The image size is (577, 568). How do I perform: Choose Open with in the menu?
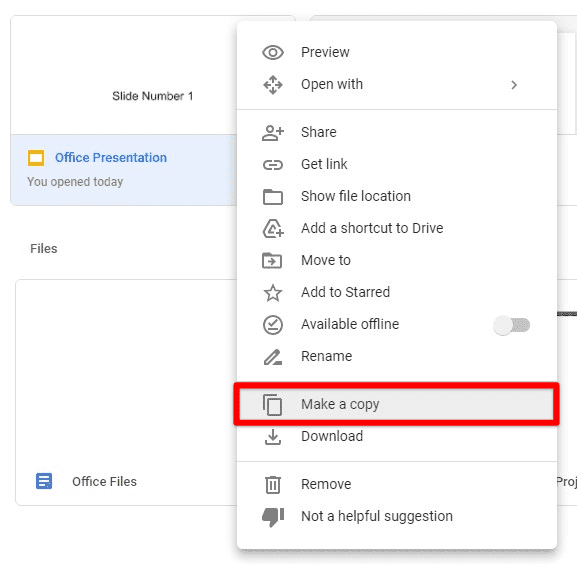[397, 85]
